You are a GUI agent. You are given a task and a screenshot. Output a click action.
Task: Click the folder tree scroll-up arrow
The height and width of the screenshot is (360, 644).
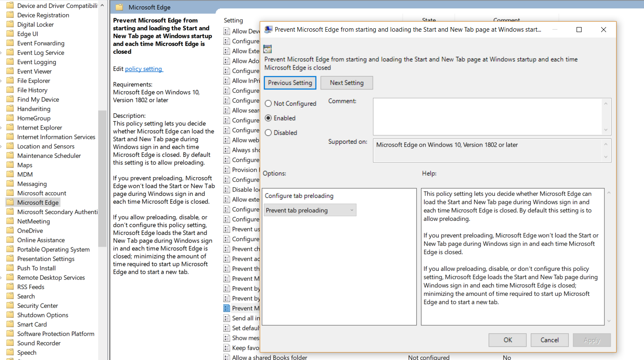(102, 5)
